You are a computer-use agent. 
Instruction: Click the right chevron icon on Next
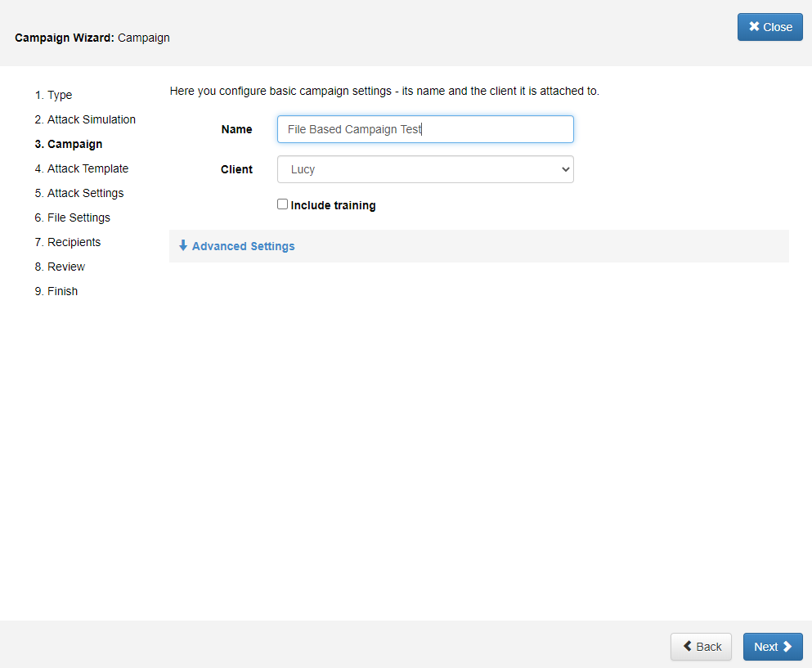point(787,646)
